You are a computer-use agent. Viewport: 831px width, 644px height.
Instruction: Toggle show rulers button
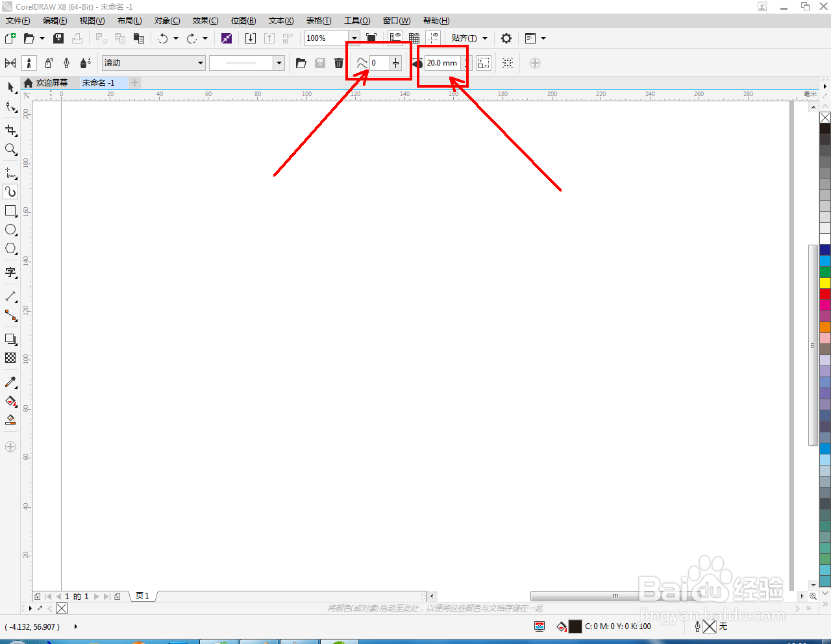(x=395, y=38)
